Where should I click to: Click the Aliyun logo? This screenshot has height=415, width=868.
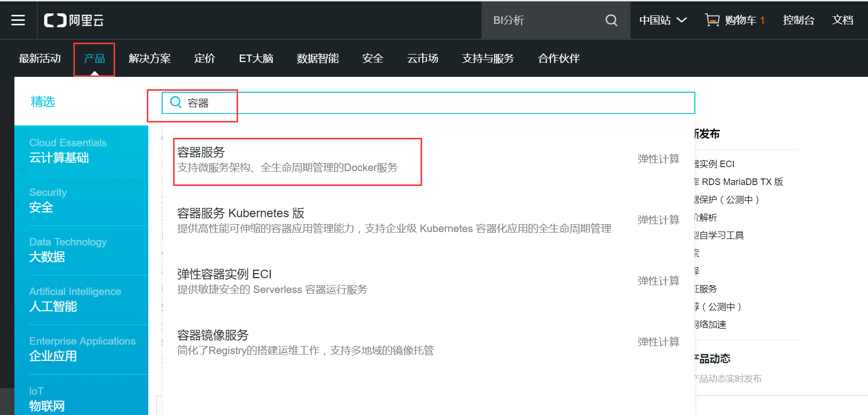(74, 20)
